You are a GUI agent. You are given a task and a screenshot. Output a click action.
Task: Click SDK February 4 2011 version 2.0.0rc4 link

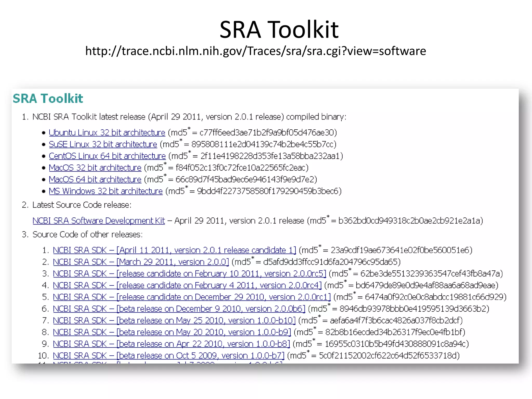pos(187,285)
